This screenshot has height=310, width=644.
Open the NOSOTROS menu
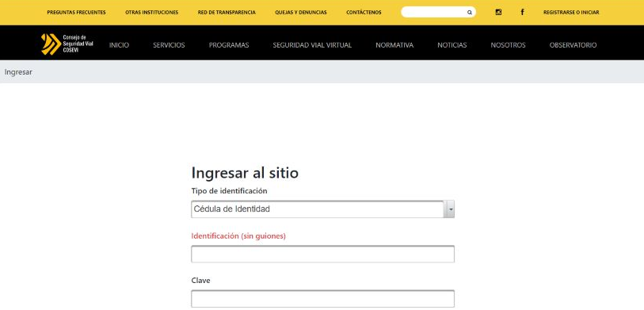coord(508,45)
